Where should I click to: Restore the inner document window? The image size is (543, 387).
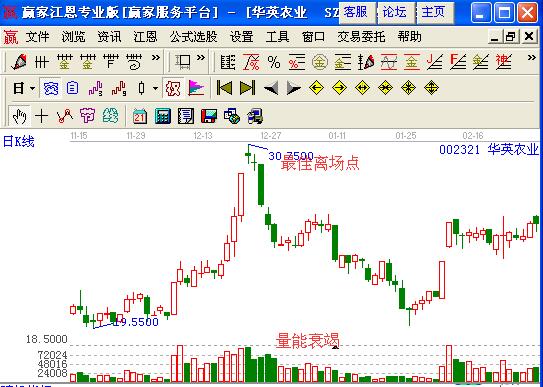pos(510,36)
